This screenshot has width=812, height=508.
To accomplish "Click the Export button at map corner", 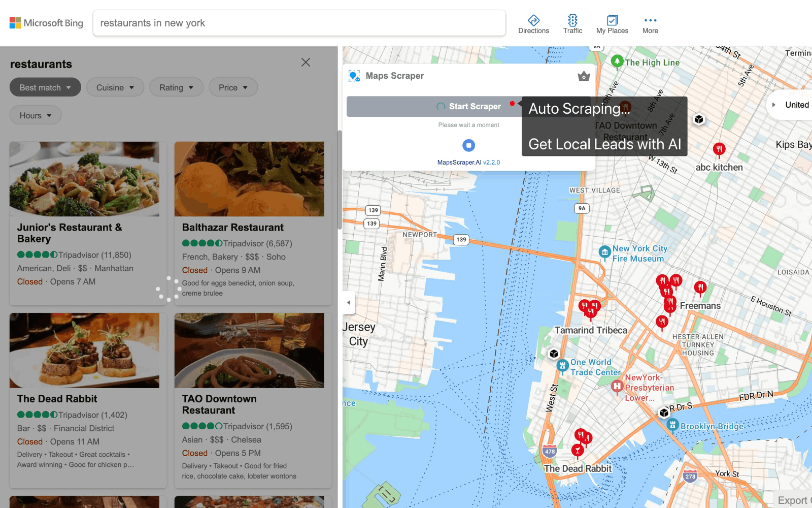I will [793, 500].
